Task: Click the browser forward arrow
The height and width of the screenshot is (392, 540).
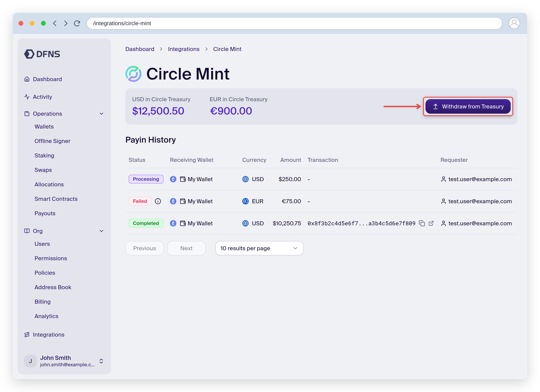Action: pyautogui.click(x=66, y=23)
